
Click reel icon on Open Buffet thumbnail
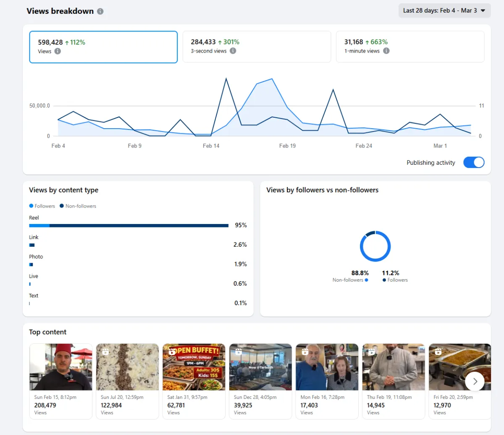click(x=172, y=352)
